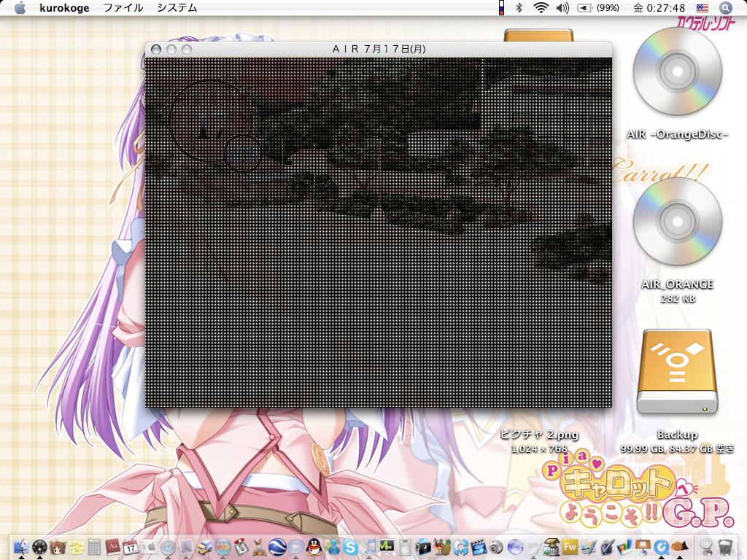Launch Skype from the Dock
Image resolution: width=747 pixels, height=560 pixels.
point(350,548)
